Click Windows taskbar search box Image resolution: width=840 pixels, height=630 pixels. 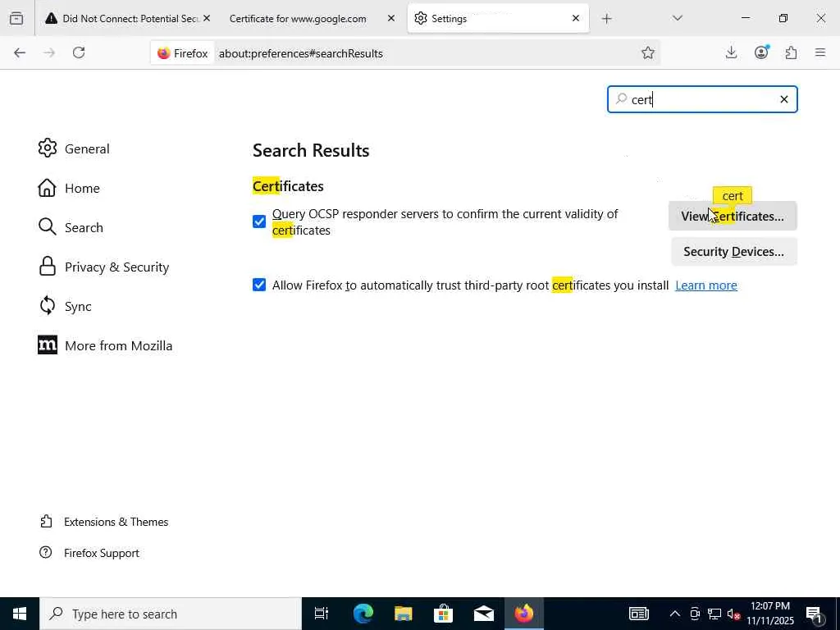pos(171,614)
